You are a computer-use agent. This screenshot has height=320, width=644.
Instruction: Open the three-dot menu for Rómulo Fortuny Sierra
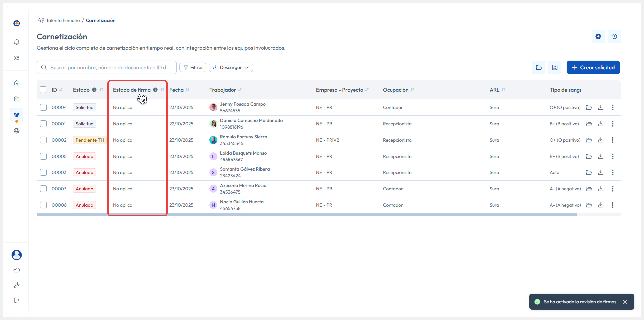click(x=612, y=140)
